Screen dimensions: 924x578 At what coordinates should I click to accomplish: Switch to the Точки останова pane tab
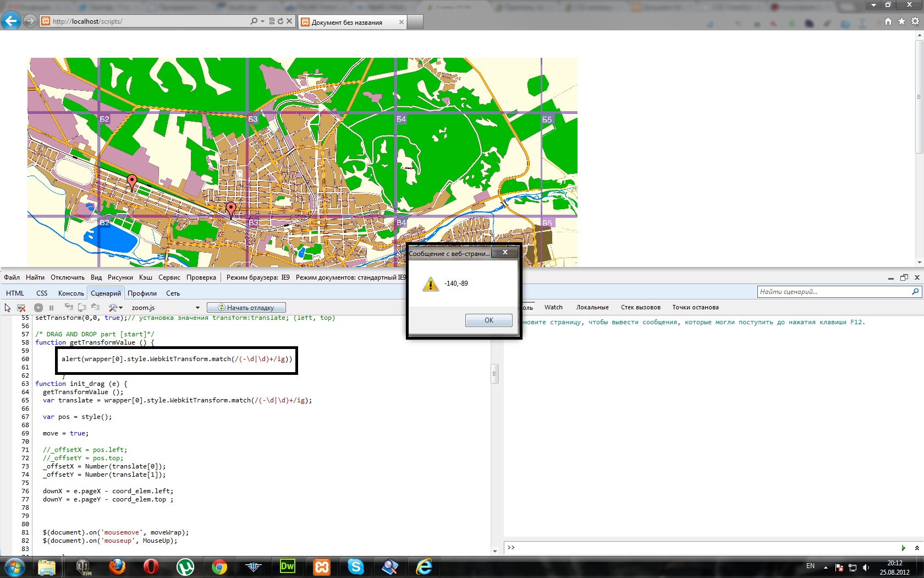(695, 308)
